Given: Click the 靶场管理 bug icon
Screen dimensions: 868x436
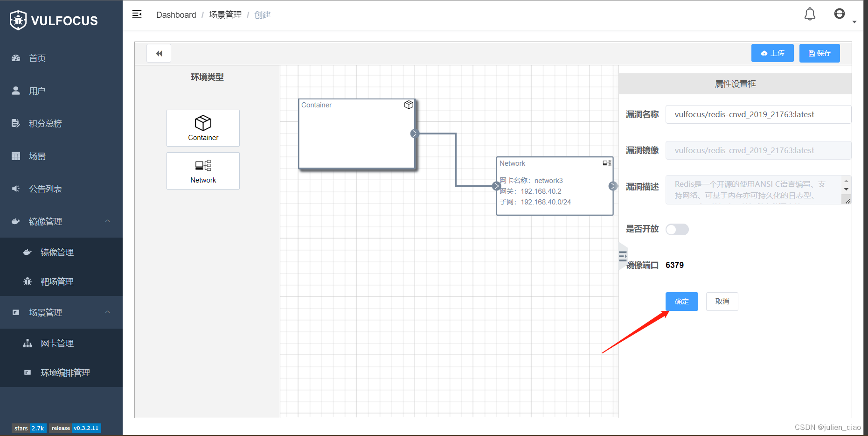Looking at the screenshot, I should coord(28,281).
